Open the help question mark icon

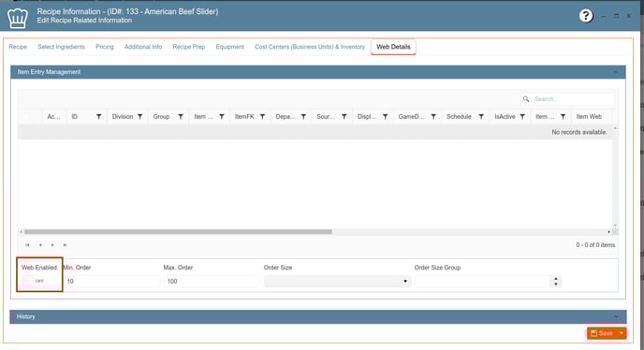(x=586, y=16)
